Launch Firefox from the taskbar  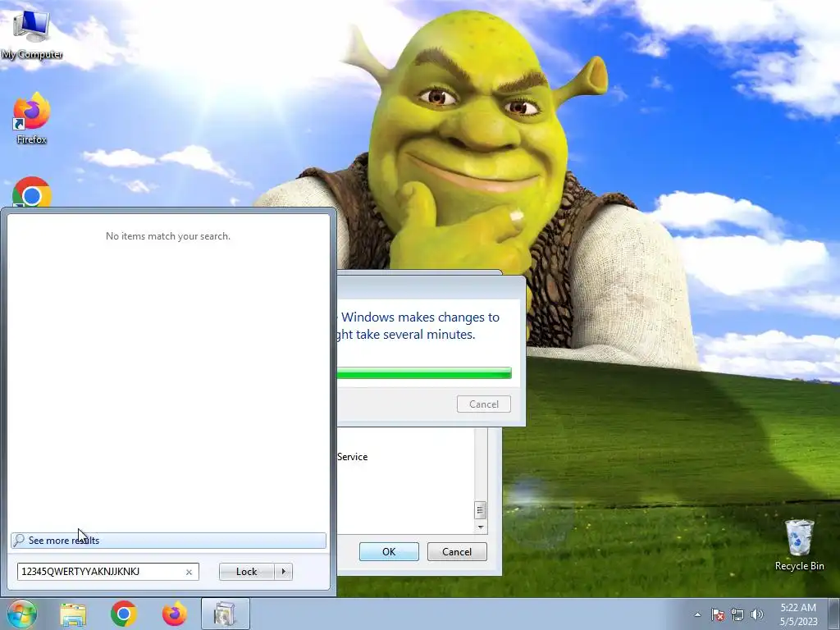174,614
